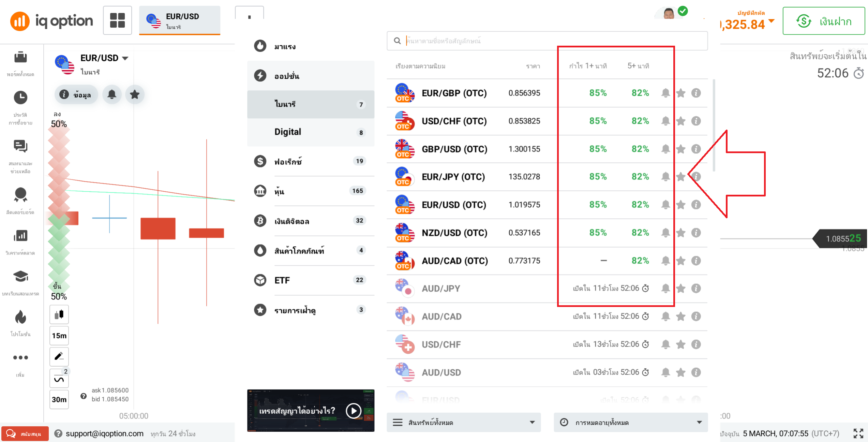Click the EUR/USD info button

click(x=76, y=94)
